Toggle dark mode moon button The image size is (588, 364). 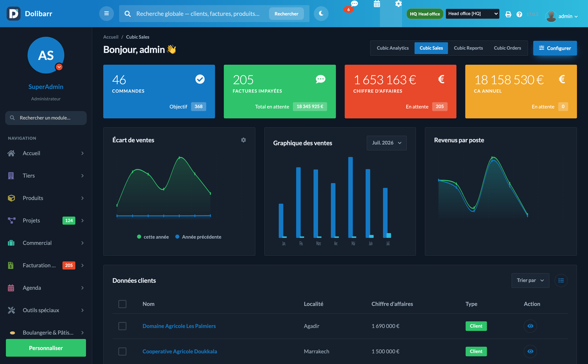321,14
